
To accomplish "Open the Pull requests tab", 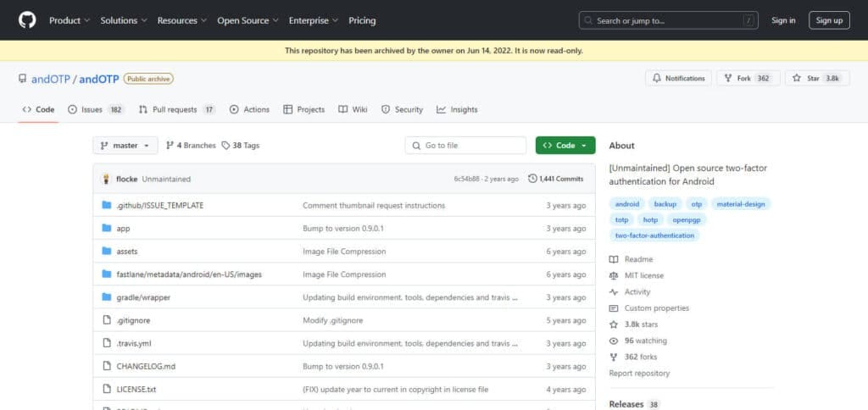I will pos(176,109).
